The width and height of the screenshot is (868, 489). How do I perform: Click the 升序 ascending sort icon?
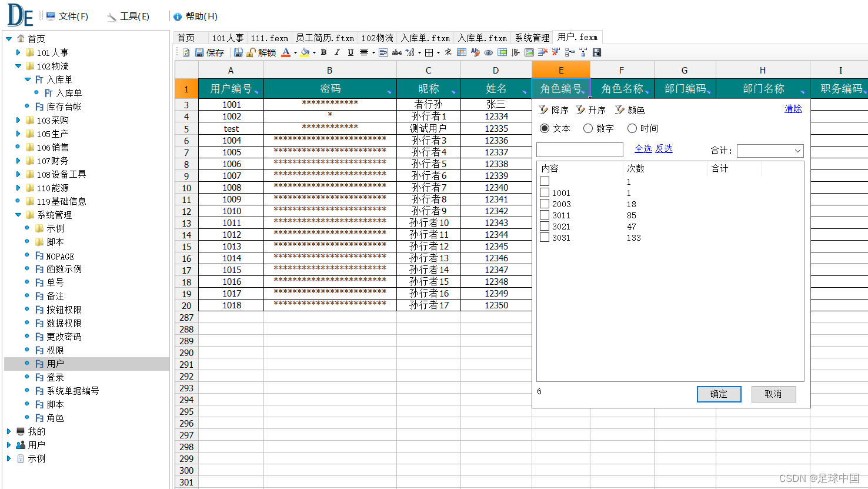580,109
